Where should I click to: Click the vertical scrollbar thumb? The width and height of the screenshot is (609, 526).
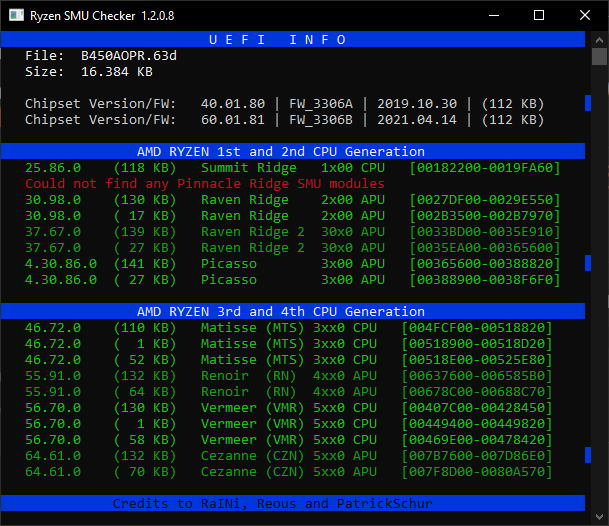click(x=599, y=57)
